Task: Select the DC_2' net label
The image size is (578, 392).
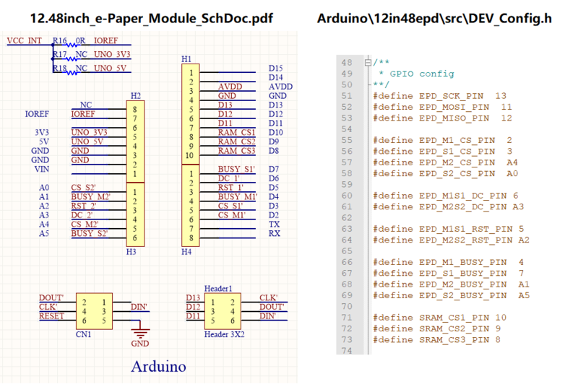Action: tap(82, 215)
